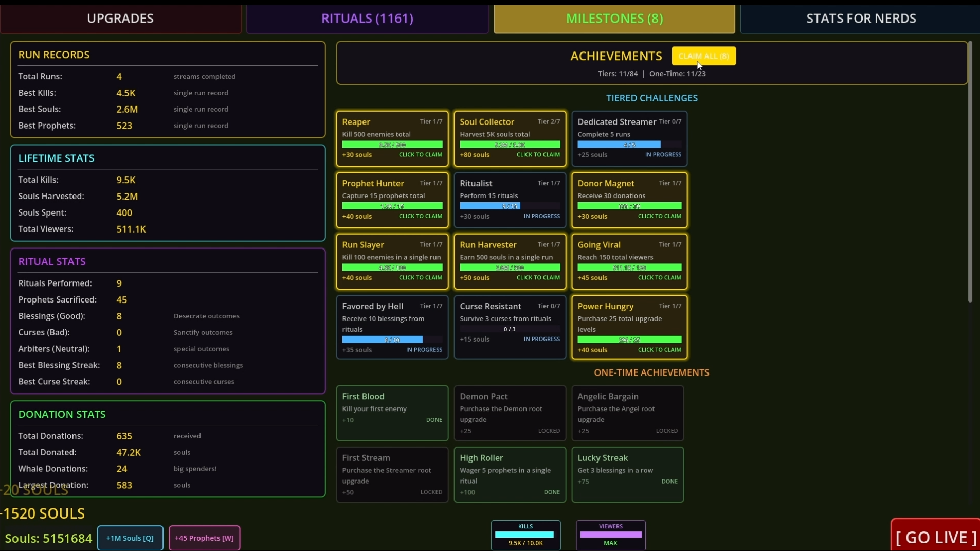Select the Ritualist challenge card
Image resolution: width=980 pixels, height=551 pixels.
click(510, 200)
